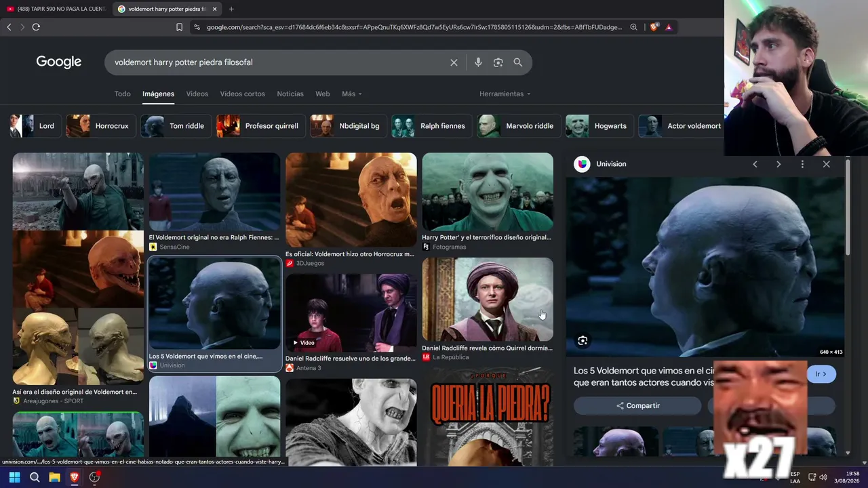Image resolution: width=868 pixels, height=488 pixels.
Task: Open the Videos cortos tab
Action: point(242,94)
